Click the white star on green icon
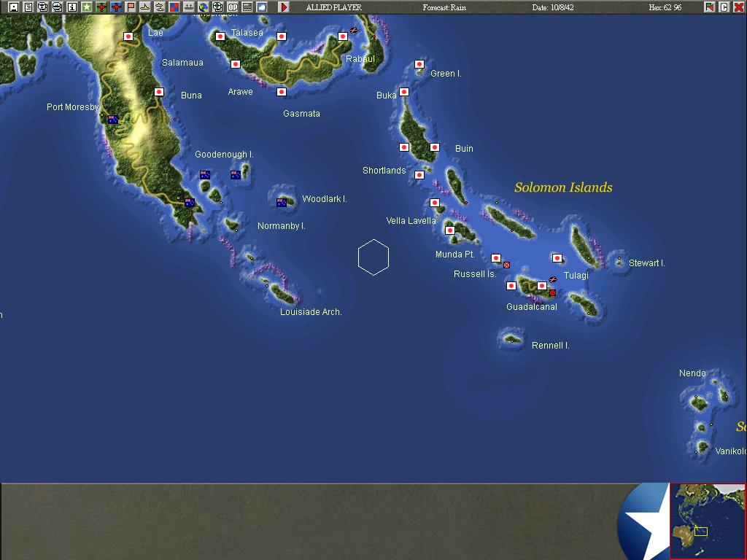Viewport: 747px width, 560px height. coord(87,7)
